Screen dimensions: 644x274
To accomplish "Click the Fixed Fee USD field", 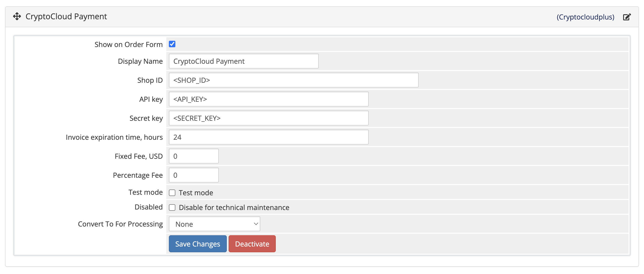I will point(194,156).
